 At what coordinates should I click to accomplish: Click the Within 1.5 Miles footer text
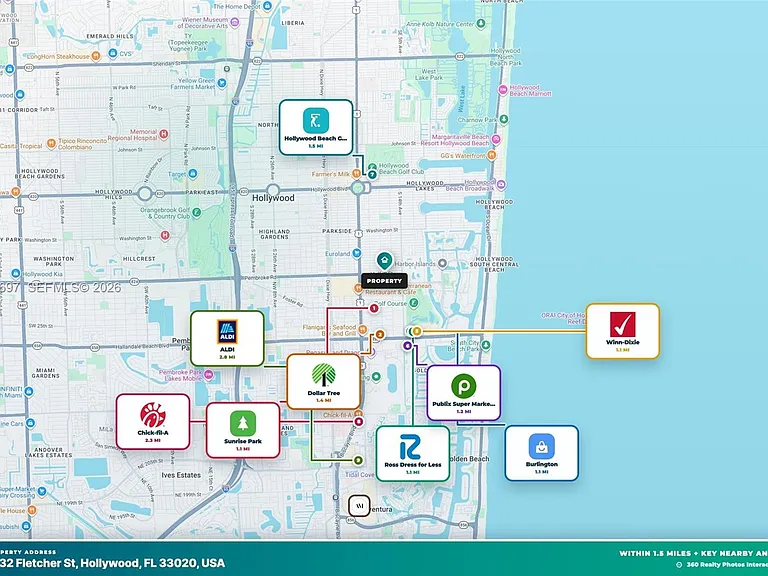(x=694, y=553)
